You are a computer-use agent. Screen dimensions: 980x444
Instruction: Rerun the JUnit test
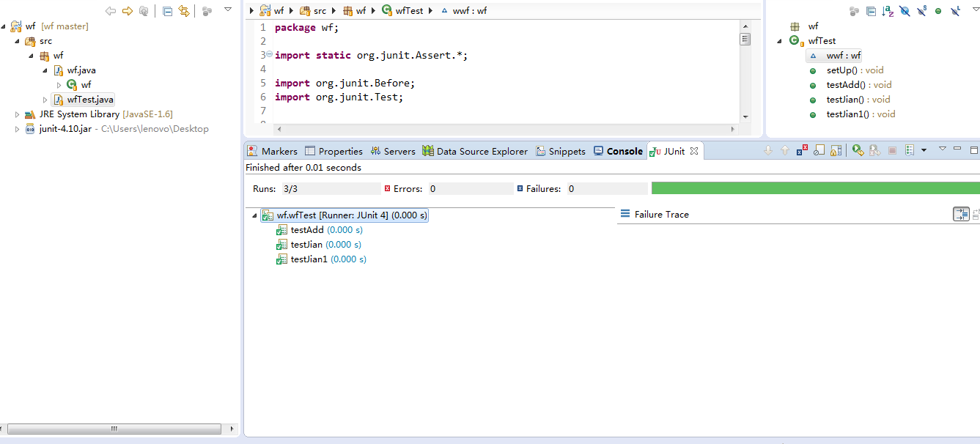[x=856, y=150]
